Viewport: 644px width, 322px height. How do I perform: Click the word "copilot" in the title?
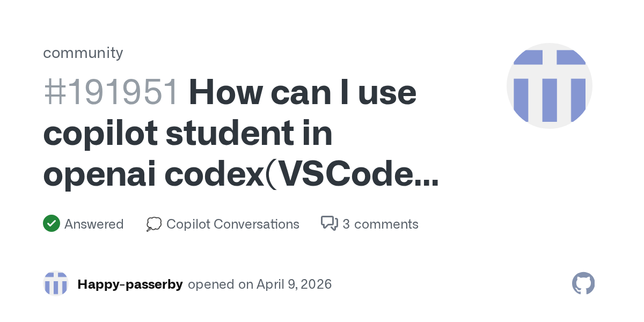pos(100,134)
